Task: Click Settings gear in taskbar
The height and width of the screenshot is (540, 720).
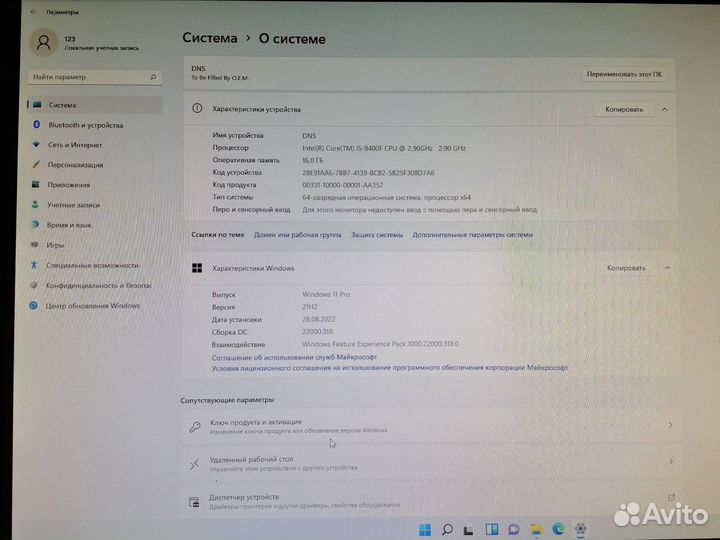Action: [580, 529]
